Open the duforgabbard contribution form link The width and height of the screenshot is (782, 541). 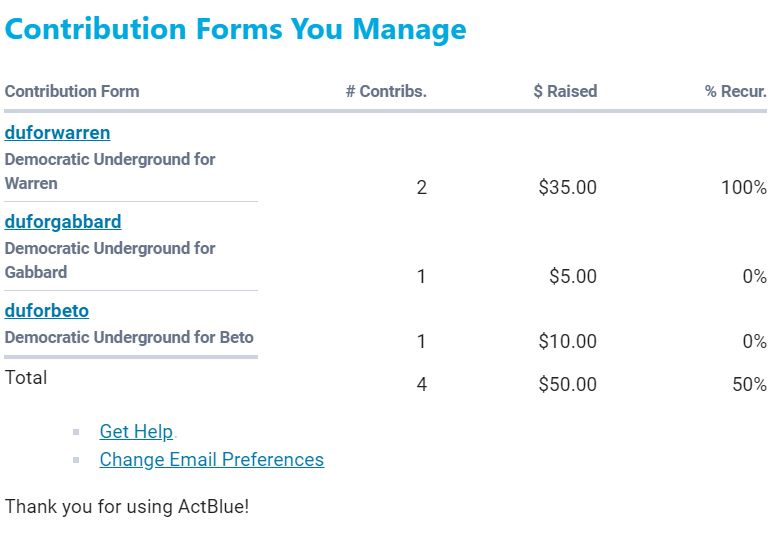pyautogui.click(x=63, y=222)
